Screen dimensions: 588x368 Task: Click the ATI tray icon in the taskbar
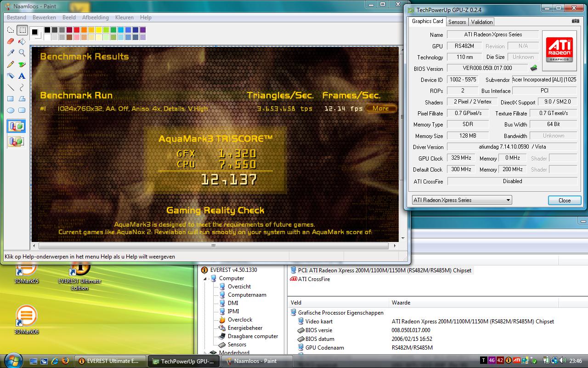pyautogui.click(x=517, y=361)
